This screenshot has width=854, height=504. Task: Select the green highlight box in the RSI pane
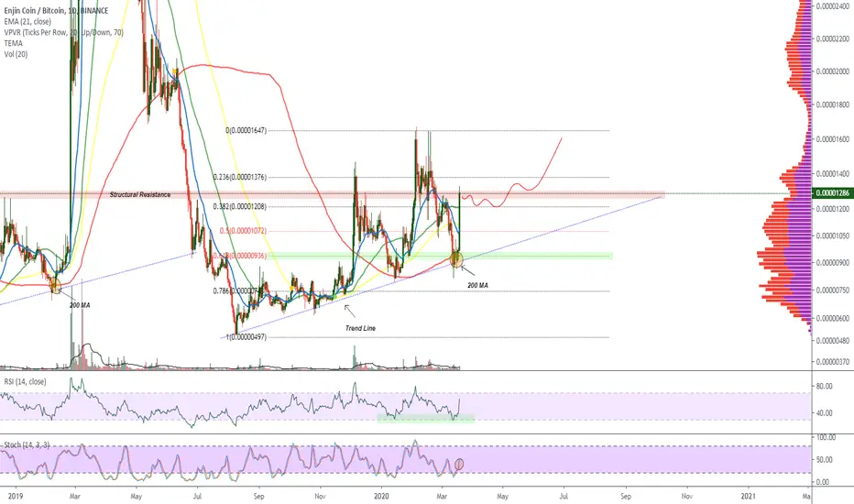426,418
